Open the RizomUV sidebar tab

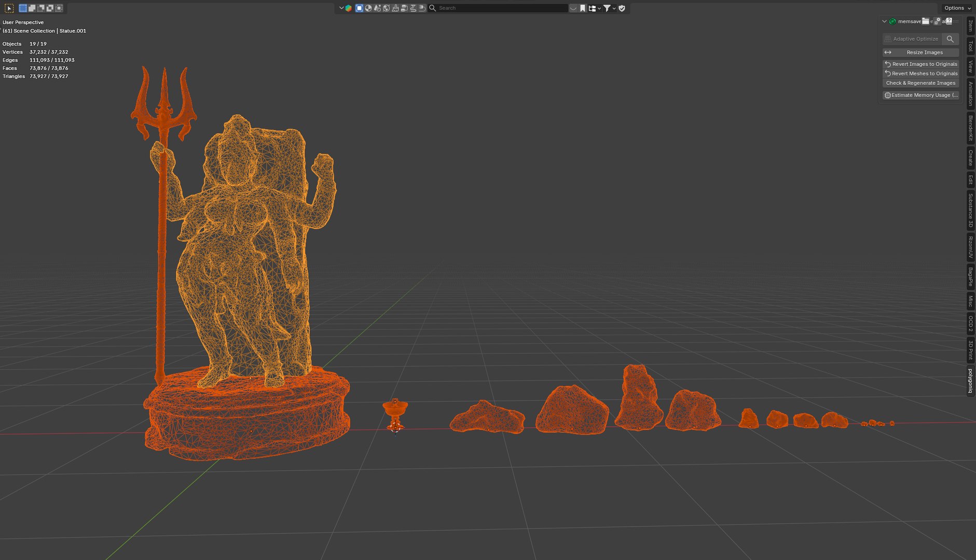(x=970, y=247)
